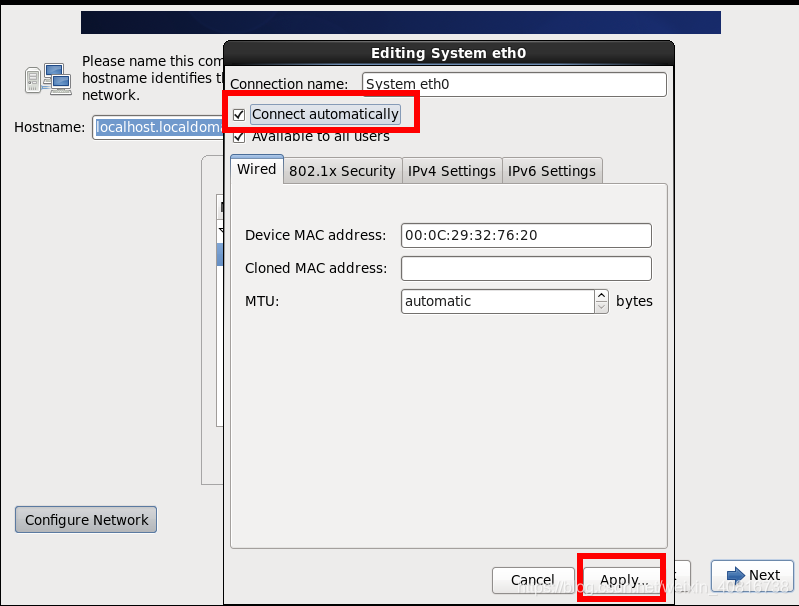Click the Connection name input field
799x606 pixels.
pos(514,84)
